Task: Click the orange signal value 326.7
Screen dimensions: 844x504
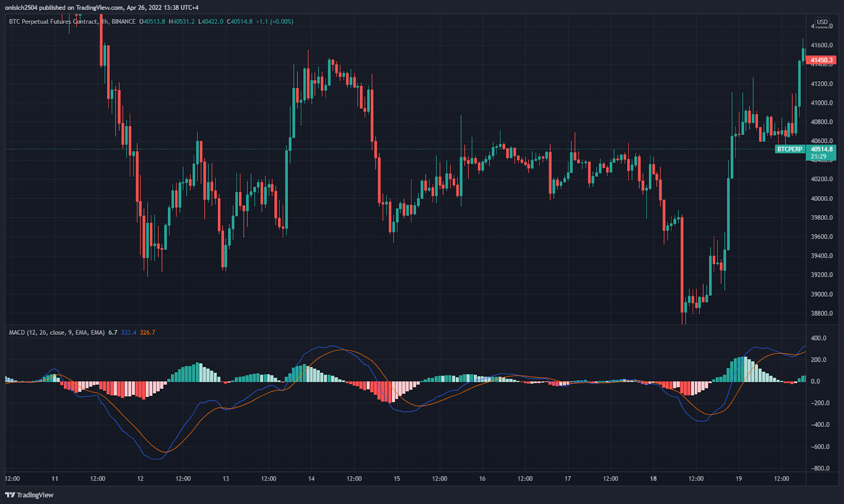Action: [x=148, y=333]
